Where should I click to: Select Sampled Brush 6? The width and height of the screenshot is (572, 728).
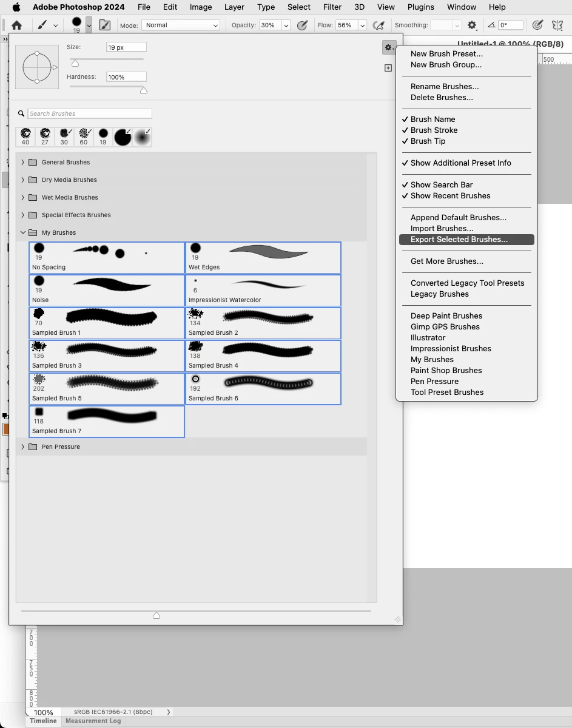[263, 389]
